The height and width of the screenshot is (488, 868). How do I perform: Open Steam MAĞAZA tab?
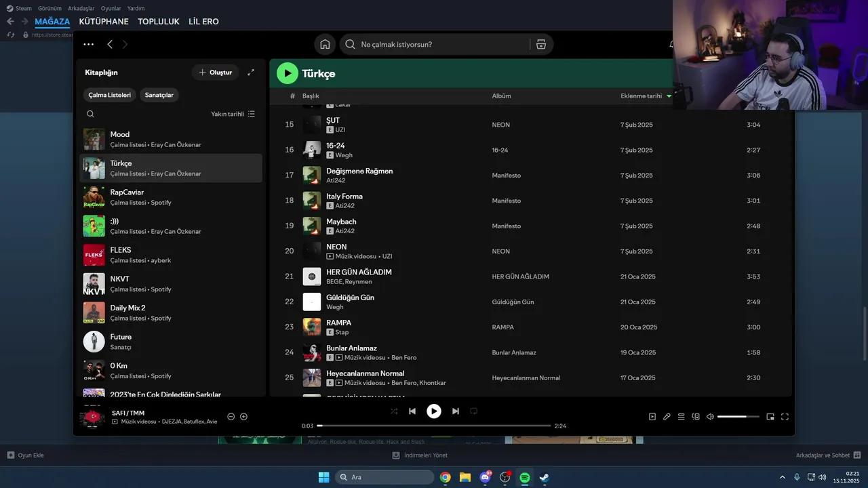(52, 22)
